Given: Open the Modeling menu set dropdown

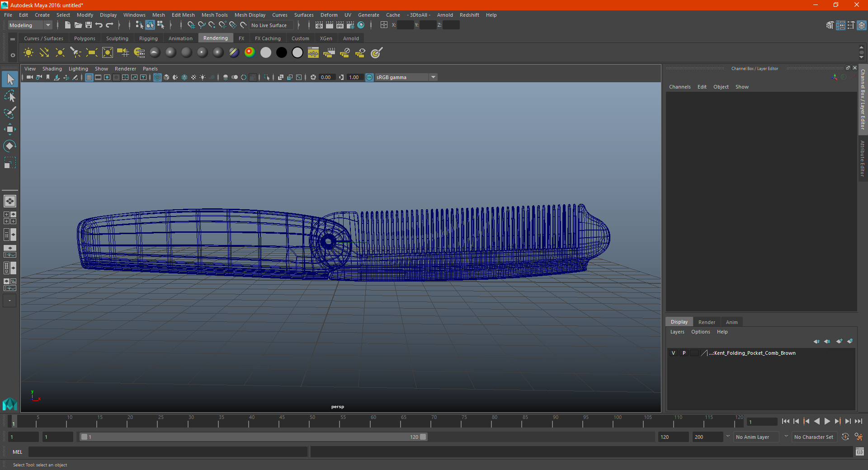Looking at the screenshot, I should (30, 25).
